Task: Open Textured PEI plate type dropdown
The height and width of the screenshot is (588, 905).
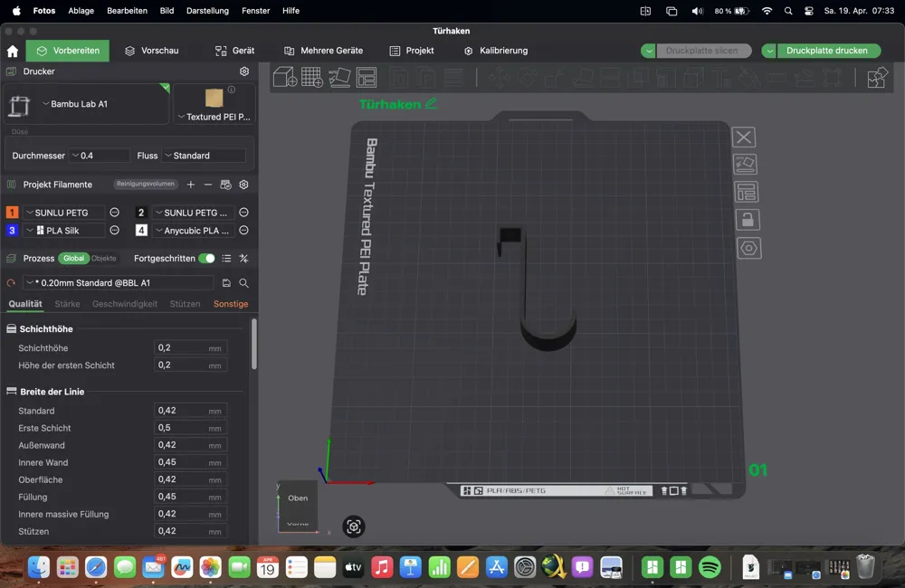Action: (x=214, y=117)
